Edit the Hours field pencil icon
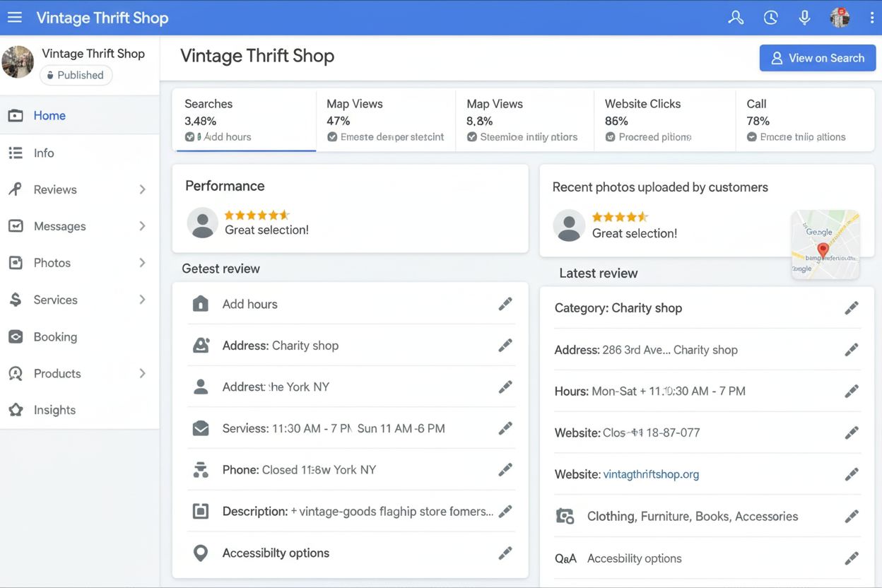The image size is (882, 588). (852, 391)
